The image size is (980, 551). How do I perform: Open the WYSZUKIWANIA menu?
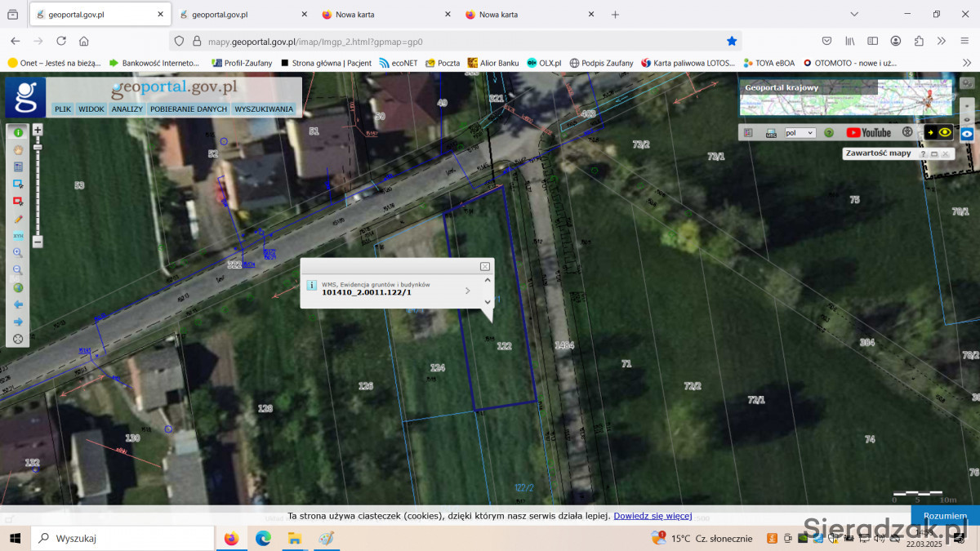(x=263, y=109)
